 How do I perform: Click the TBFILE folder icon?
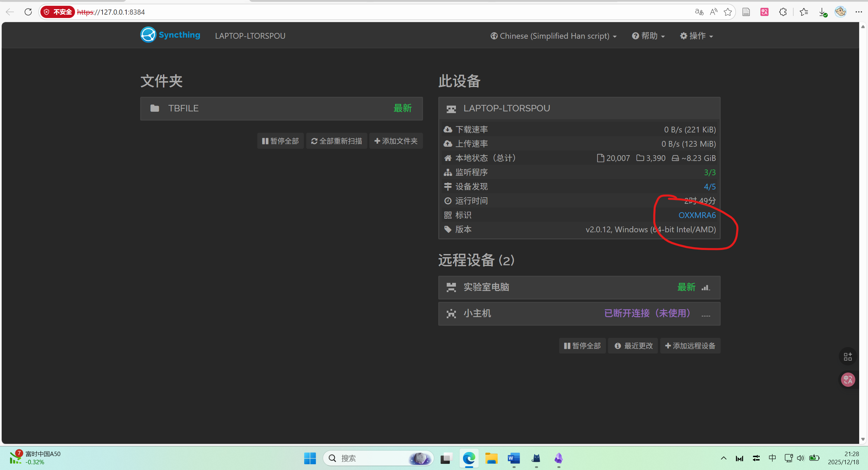coord(155,108)
